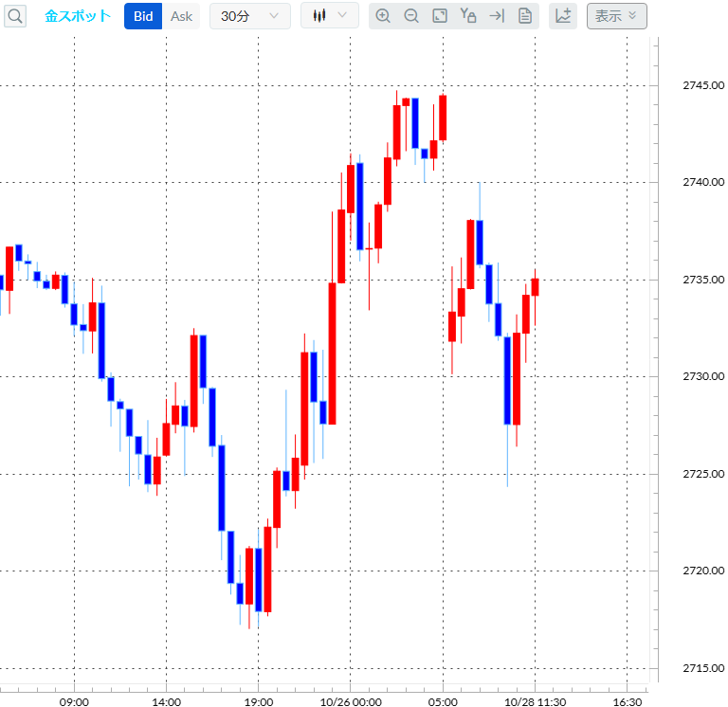Select the lowest candle near 2717
This screenshot has height=707, width=728.
click(249, 576)
